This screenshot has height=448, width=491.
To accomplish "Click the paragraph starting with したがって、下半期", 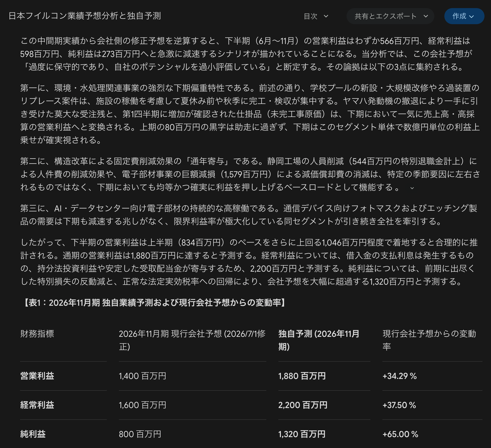I will click(249, 262).
